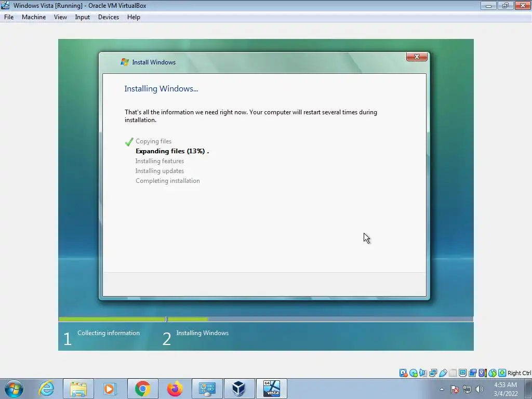
Task: Launch Internet Explorer from the taskbar
Action: pos(46,389)
